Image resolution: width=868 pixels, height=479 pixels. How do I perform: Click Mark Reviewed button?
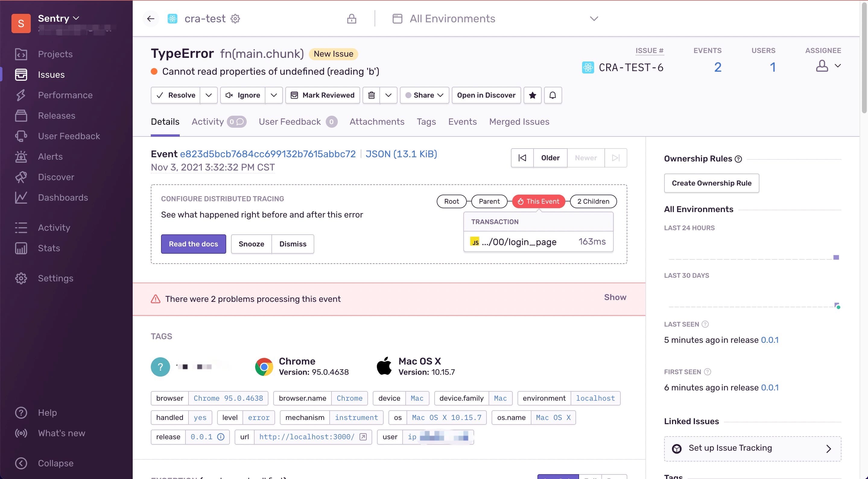click(x=322, y=95)
